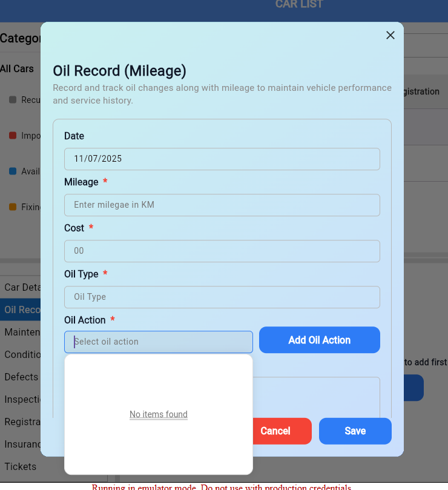Click the orange Fixing category square
Viewport: 448px width, 490px height.
point(13,207)
